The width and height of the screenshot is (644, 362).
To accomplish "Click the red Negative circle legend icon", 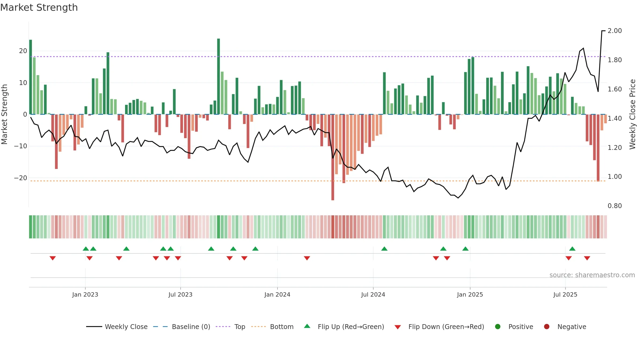I will (547, 327).
